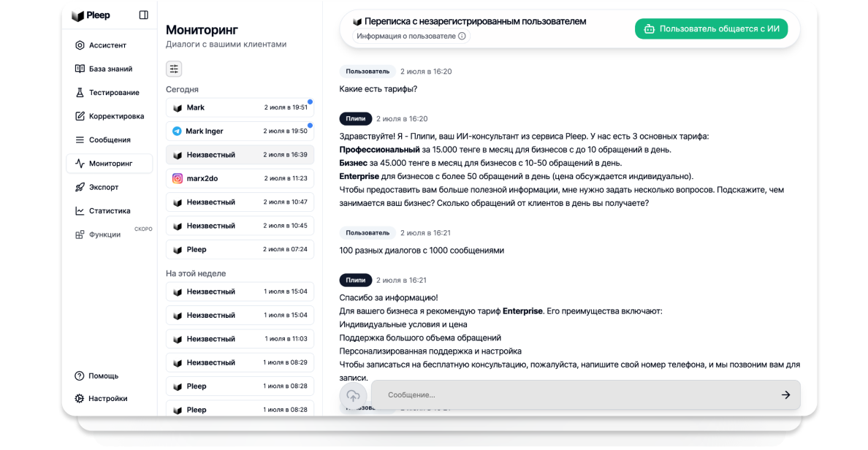Open the Неизвестный dialog from 10:47

pyautogui.click(x=240, y=202)
